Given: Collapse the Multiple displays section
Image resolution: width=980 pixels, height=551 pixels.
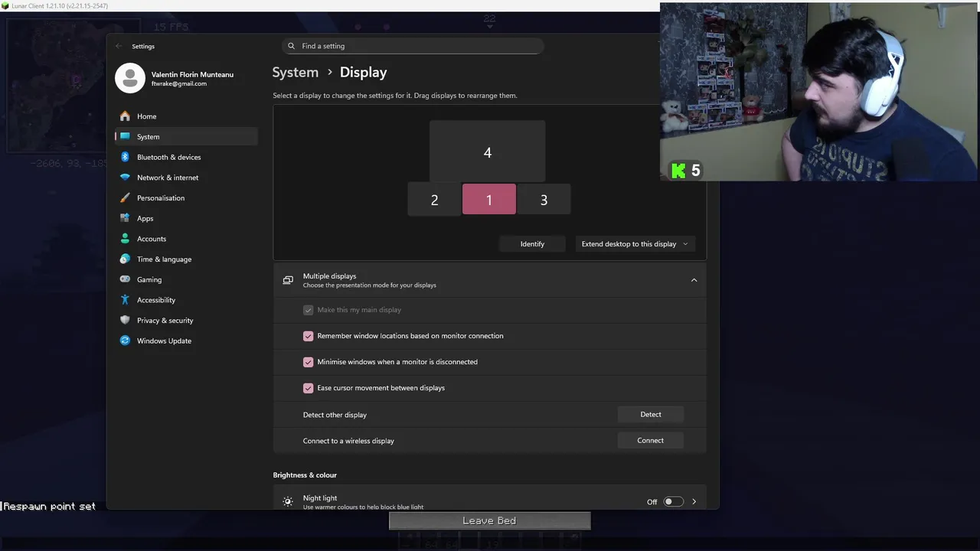Looking at the screenshot, I should (x=694, y=280).
